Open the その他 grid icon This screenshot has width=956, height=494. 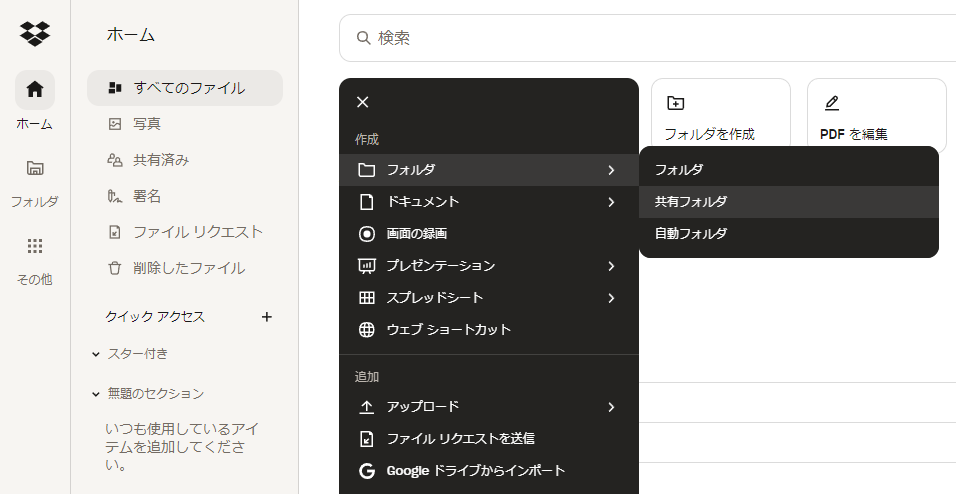[x=35, y=246]
